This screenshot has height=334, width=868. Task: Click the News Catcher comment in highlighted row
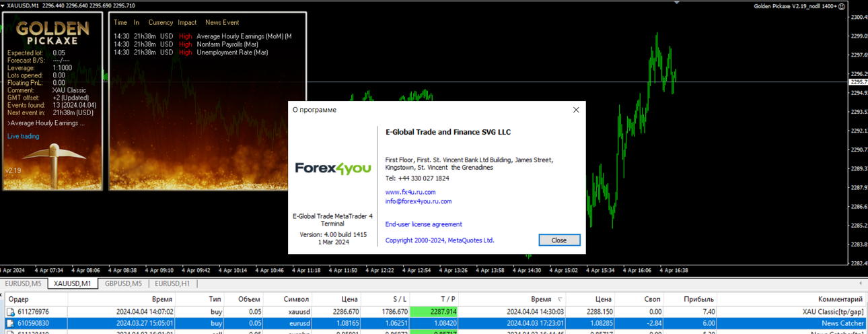point(842,323)
